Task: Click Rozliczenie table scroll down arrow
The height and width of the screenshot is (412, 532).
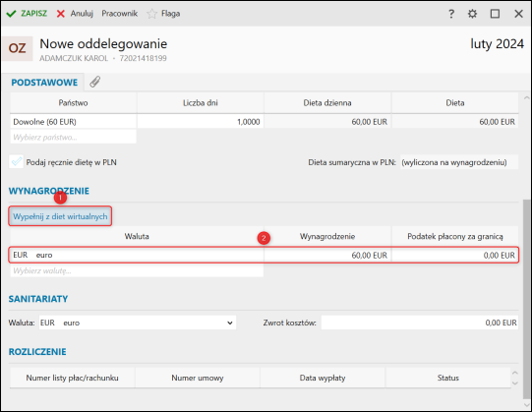Action: coord(514,383)
